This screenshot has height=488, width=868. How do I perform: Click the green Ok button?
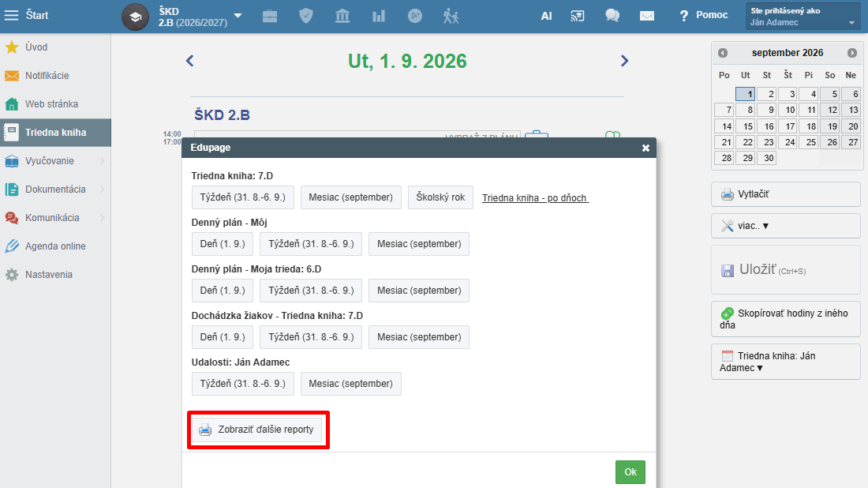630,472
